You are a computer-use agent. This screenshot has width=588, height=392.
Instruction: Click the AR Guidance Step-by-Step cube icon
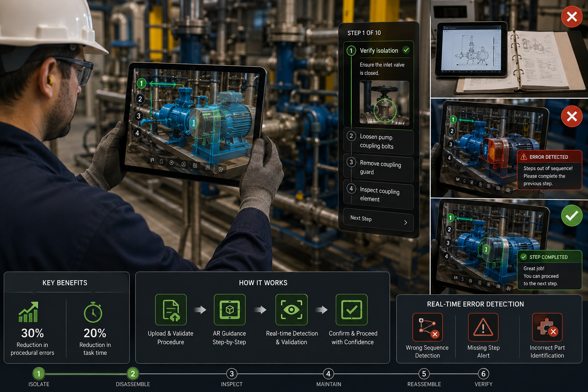tap(230, 310)
